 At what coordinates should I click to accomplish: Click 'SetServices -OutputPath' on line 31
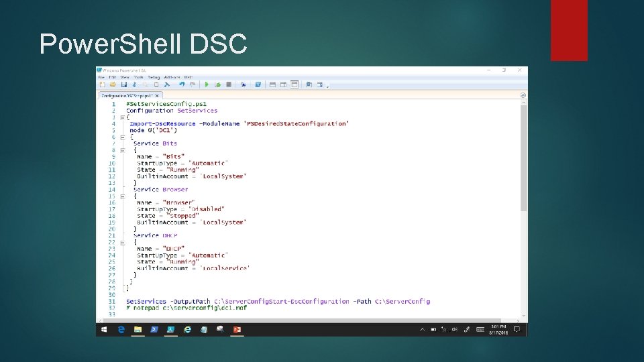point(168,301)
